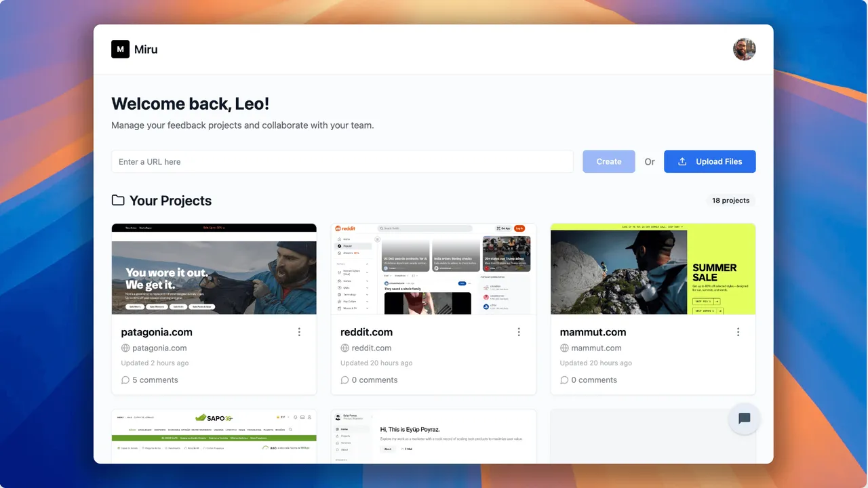868x488 pixels.
Task: Click the Upload Files button
Action: [x=709, y=161]
